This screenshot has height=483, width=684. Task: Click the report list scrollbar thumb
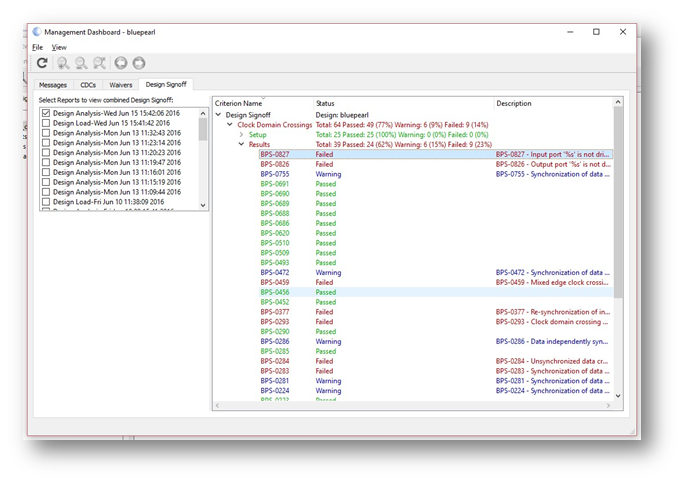point(203,129)
